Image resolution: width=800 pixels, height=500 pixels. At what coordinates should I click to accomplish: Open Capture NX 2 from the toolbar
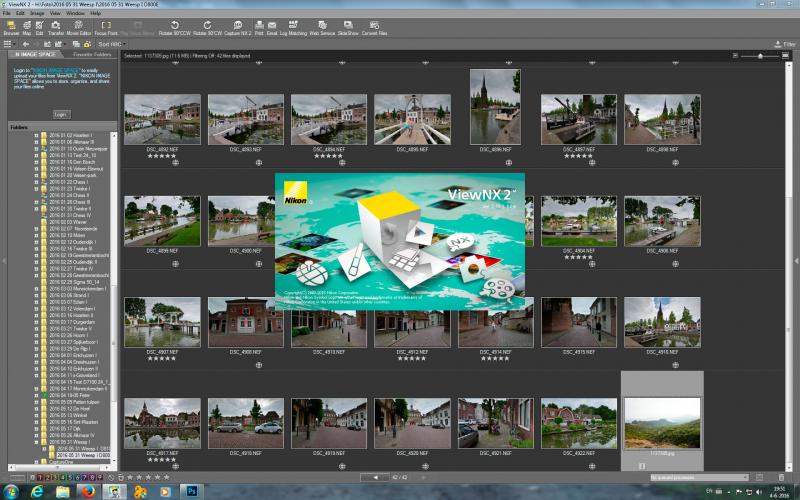pos(238,28)
